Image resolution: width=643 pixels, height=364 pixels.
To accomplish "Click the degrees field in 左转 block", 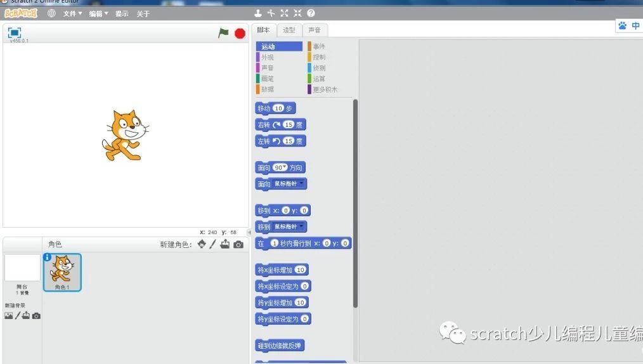I will click(x=289, y=141).
